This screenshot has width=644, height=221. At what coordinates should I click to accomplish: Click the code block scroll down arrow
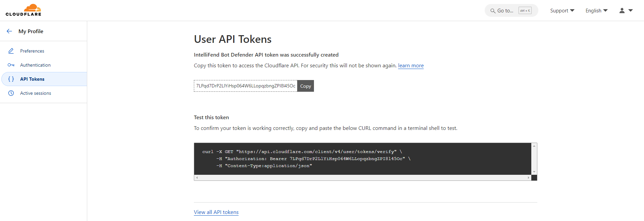click(534, 172)
